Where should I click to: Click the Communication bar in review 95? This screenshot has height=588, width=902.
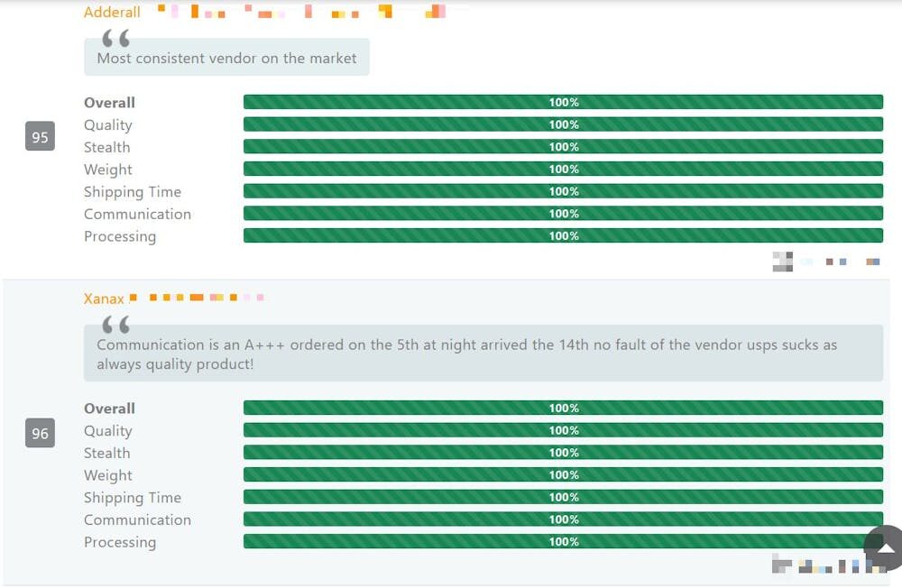563,214
